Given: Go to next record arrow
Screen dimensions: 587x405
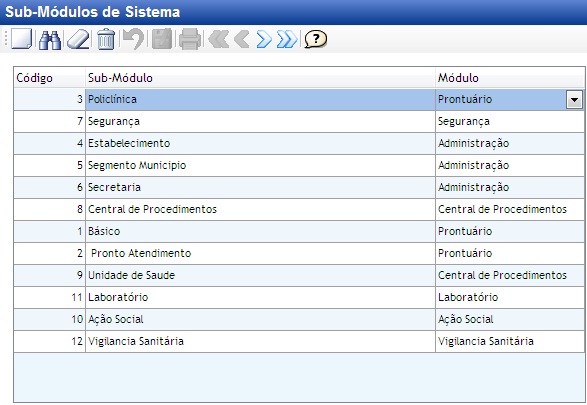Looking at the screenshot, I should [264, 39].
